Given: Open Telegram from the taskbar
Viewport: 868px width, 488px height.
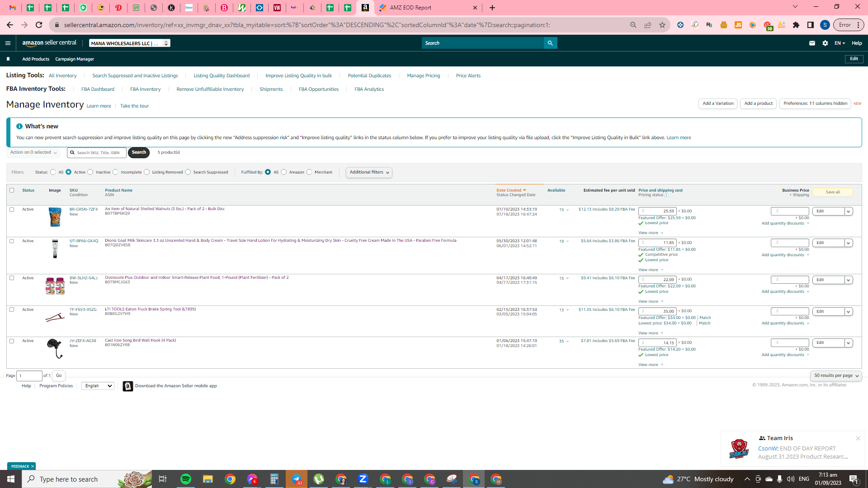Looking at the screenshot, I should point(297,479).
